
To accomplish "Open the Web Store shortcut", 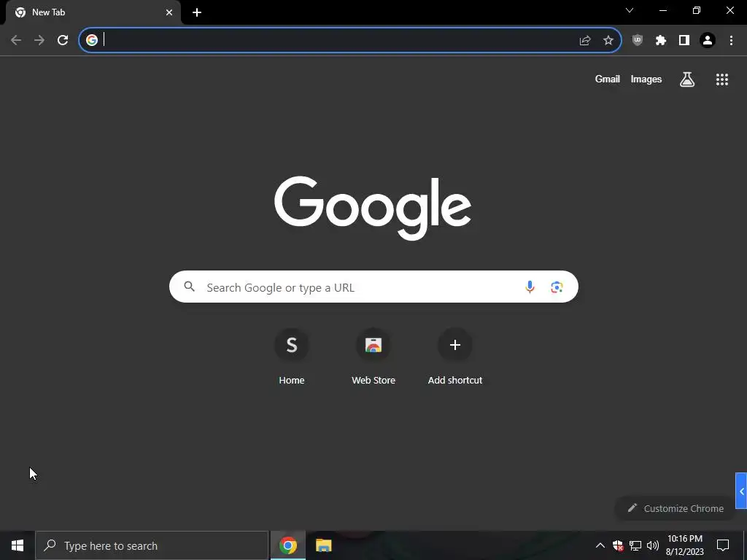I will [x=373, y=357].
